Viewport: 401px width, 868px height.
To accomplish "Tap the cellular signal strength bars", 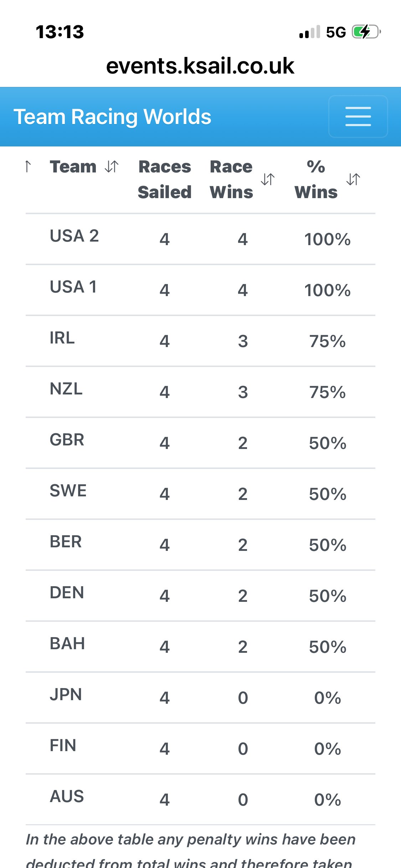I will pos(310,32).
